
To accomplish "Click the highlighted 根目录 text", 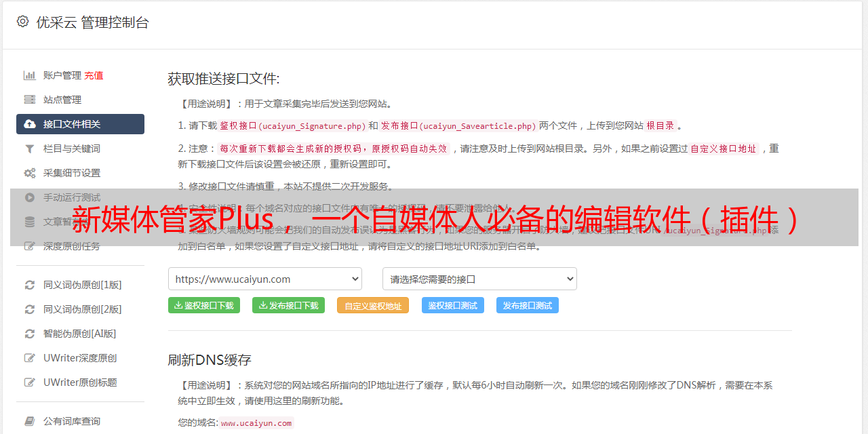I will (660, 125).
